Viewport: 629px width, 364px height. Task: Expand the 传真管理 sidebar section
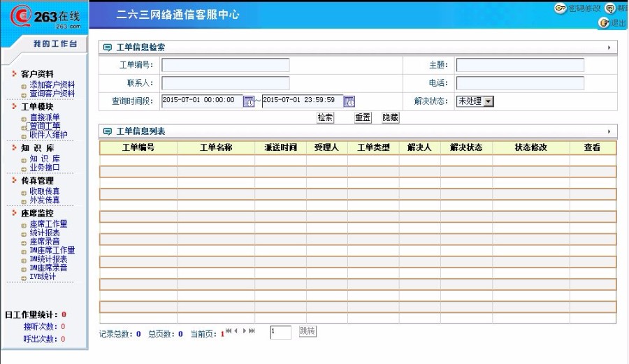pos(37,181)
